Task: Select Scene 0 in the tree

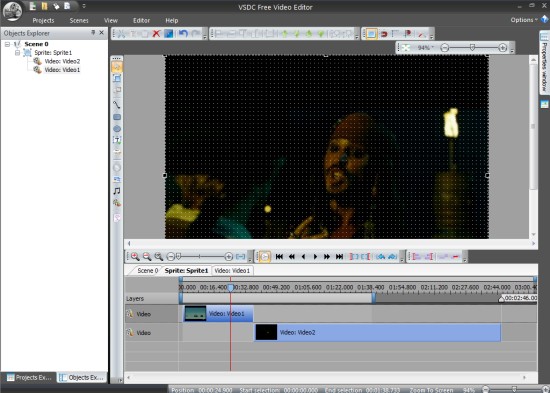Action: click(36, 44)
